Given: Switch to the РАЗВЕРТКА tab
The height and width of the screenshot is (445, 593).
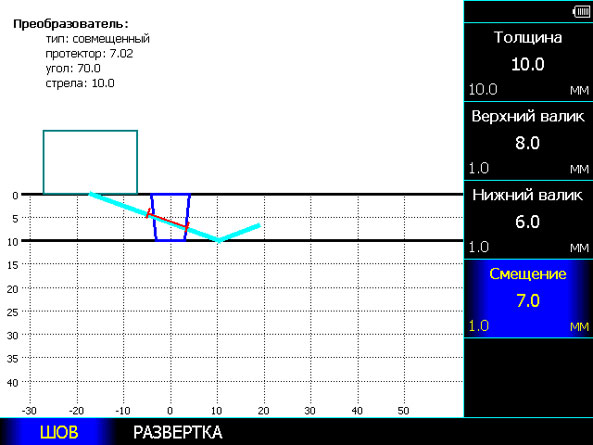Looking at the screenshot, I should (x=177, y=432).
